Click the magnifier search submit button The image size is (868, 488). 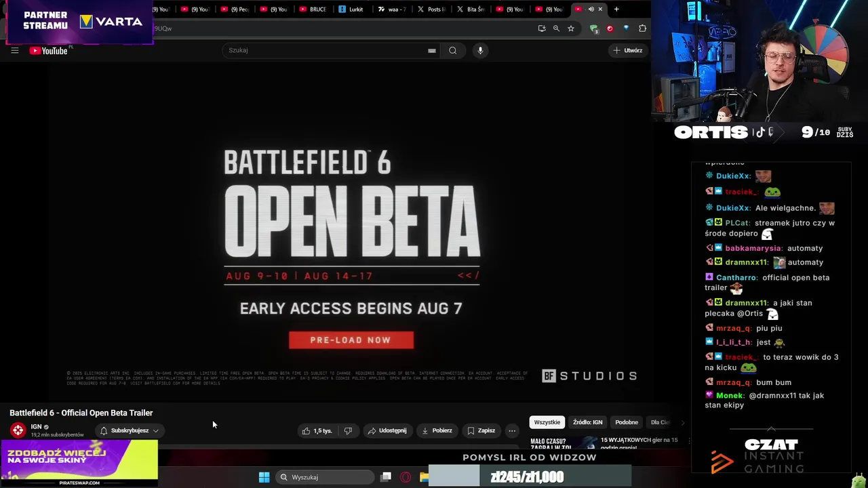point(453,50)
